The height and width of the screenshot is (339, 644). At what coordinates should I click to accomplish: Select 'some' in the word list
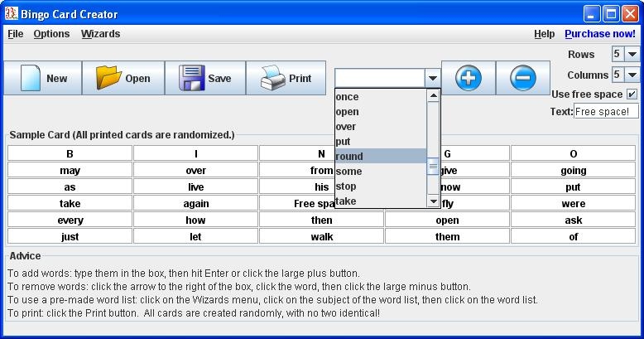pyautogui.click(x=381, y=171)
